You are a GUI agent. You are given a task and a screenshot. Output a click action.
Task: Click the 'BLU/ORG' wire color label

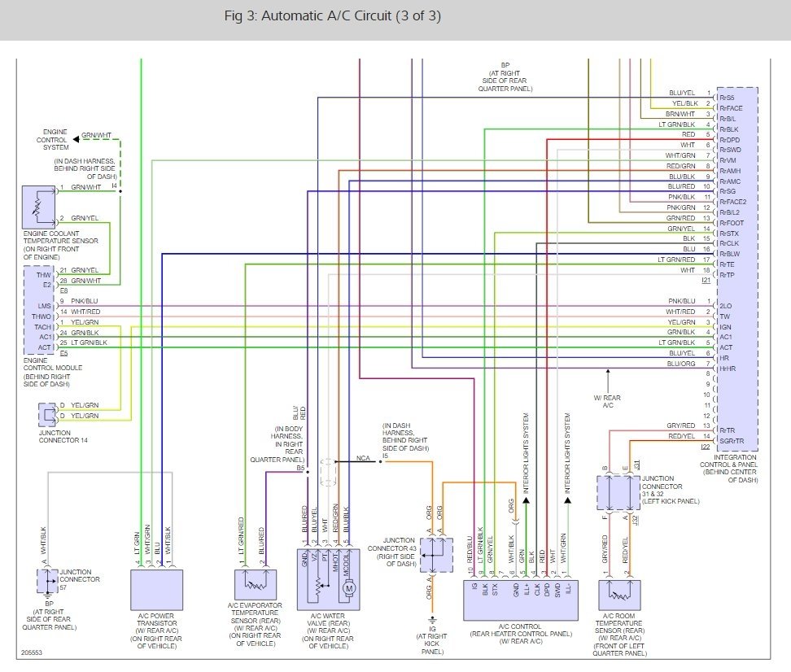681,364
